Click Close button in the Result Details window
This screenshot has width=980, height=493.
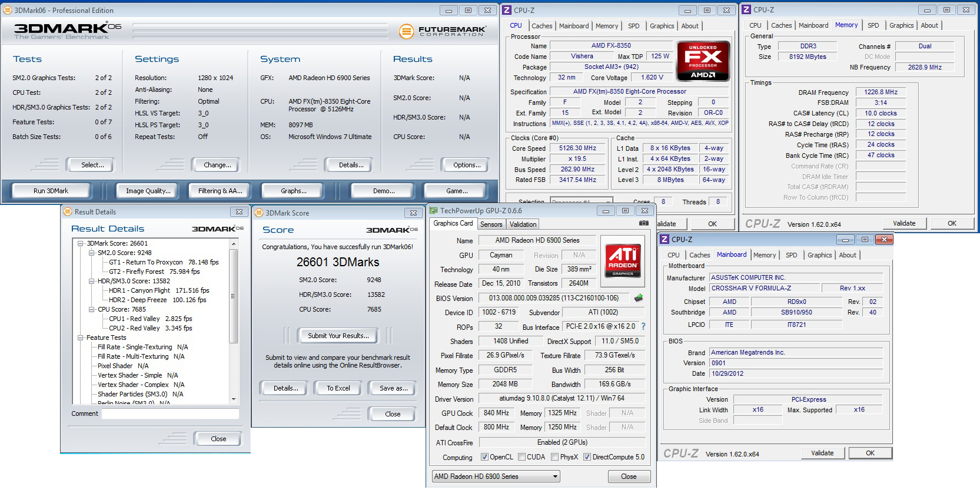(x=218, y=439)
